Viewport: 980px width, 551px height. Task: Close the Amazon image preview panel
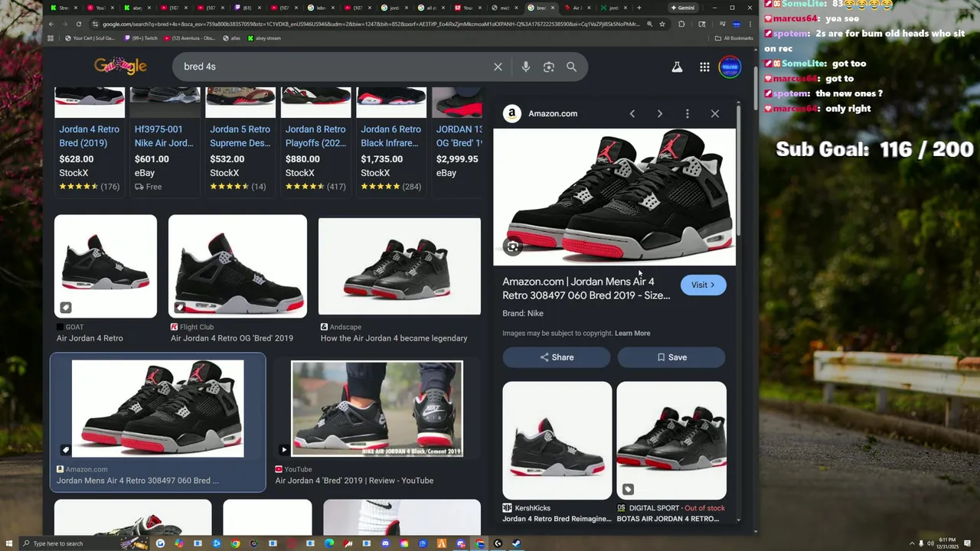click(x=715, y=113)
